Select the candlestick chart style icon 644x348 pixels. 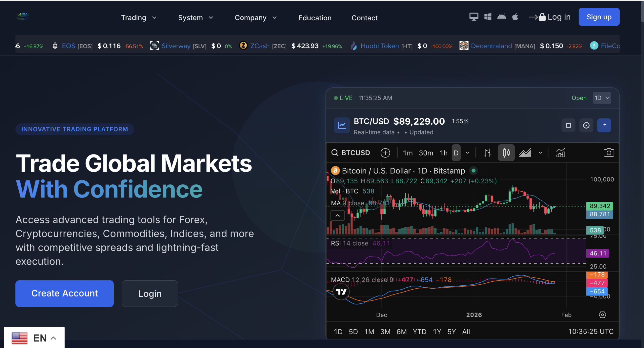(x=506, y=153)
